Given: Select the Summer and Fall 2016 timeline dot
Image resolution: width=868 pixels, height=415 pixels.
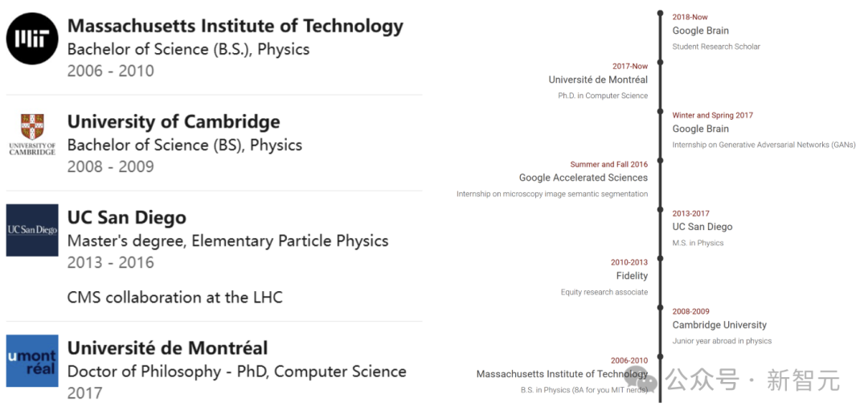Looking at the screenshot, I should coord(661,161).
